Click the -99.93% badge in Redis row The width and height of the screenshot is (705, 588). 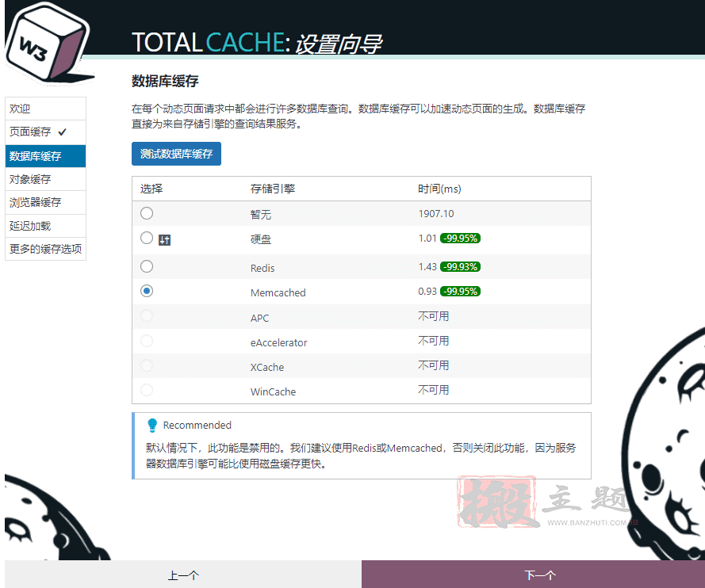[x=461, y=267]
